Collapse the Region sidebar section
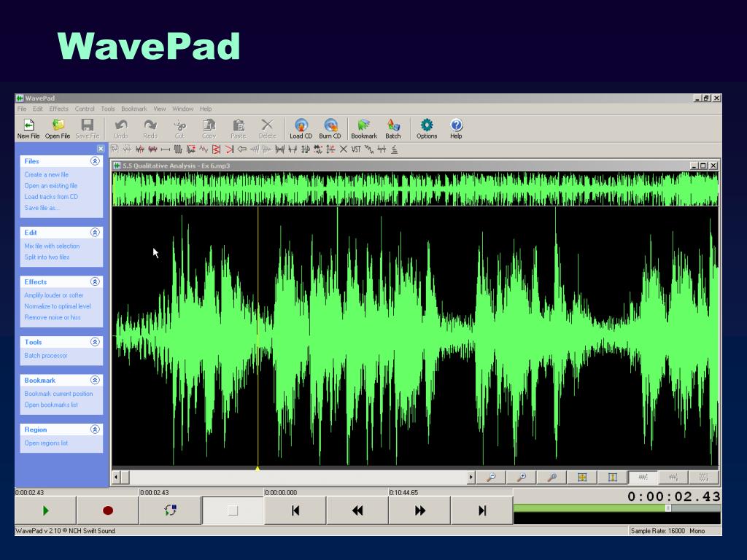This screenshot has height=560, width=747. (95, 429)
